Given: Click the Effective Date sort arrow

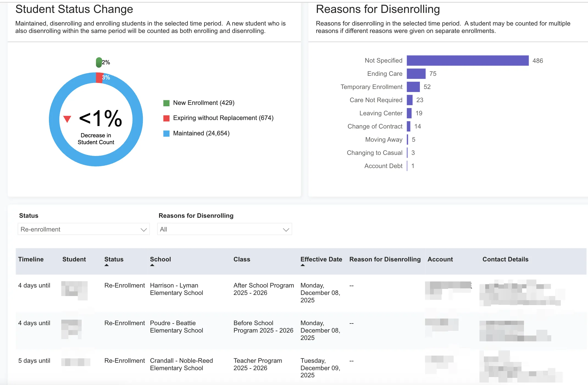Looking at the screenshot, I should click(x=303, y=265).
